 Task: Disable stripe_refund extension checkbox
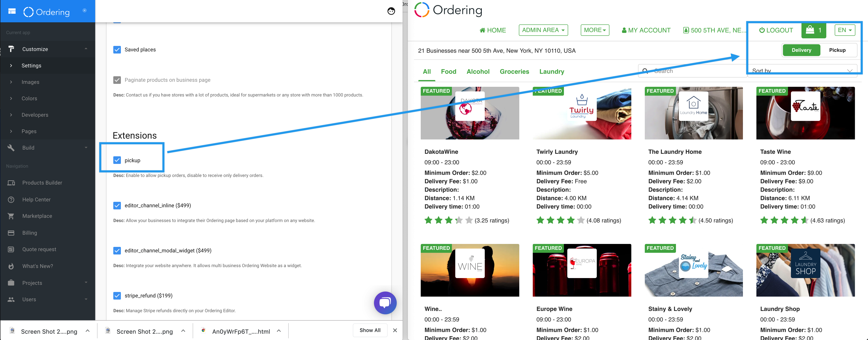(117, 296)
